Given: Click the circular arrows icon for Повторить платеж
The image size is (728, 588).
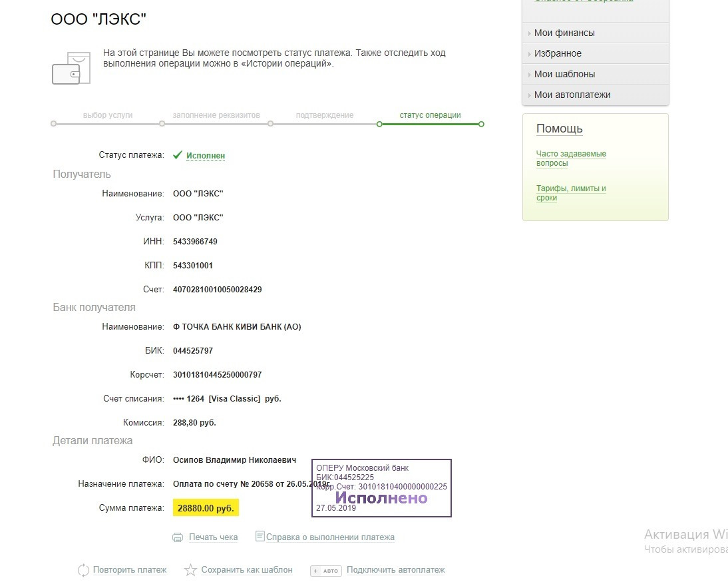Looking at the screenshot, I should [x=84, y=570].
